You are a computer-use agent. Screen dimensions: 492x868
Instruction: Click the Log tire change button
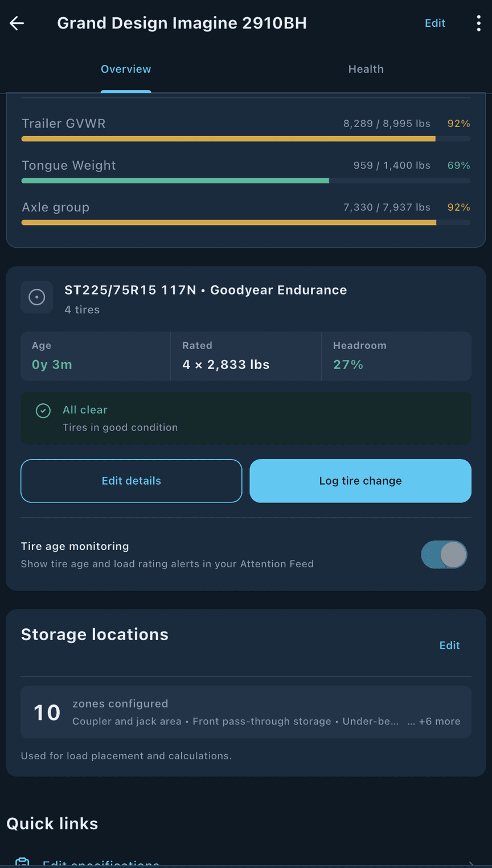click(x=360, y=481)
